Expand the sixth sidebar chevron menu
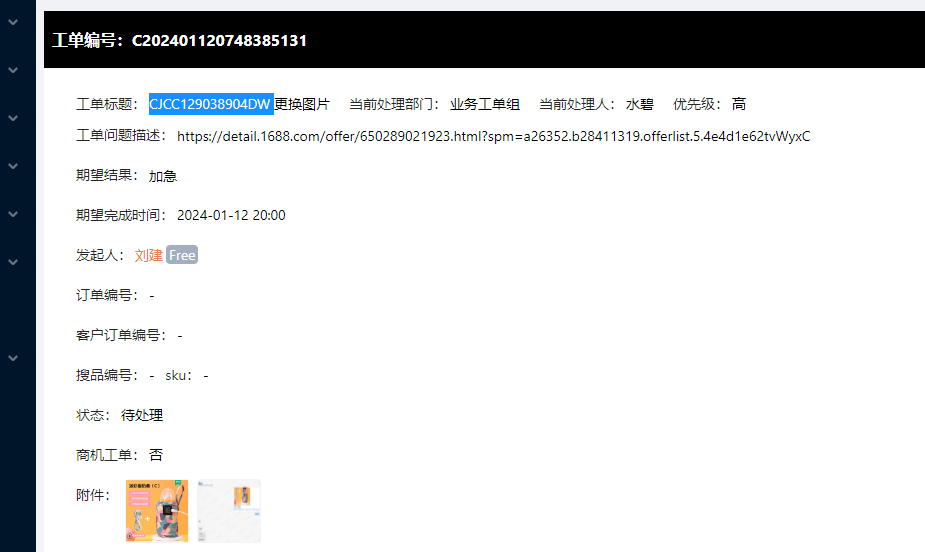Screen dimensions: 925x552 click(x=13, y=262)
